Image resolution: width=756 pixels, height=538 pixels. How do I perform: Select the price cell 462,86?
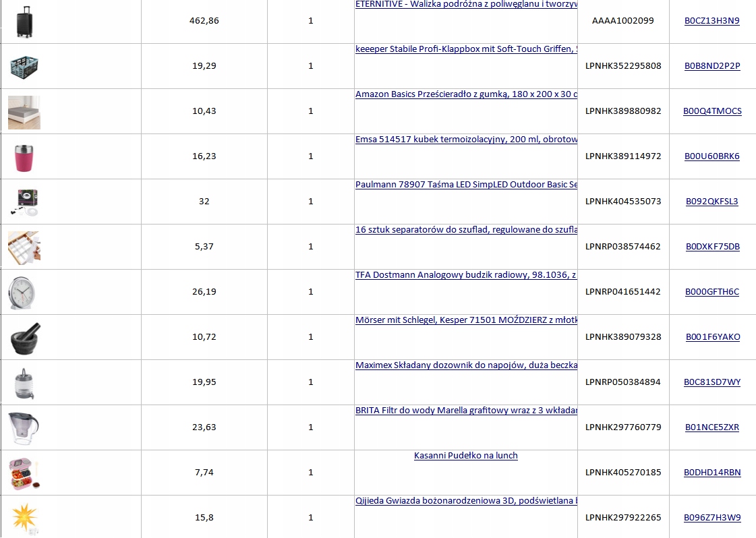(204, 21)
